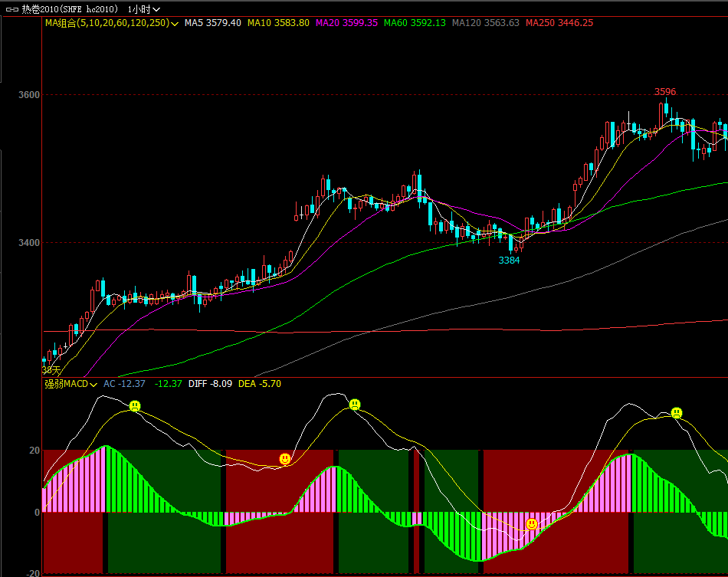
Task: Click the DEA -5.70 readout
Action: tap(259, 384)
